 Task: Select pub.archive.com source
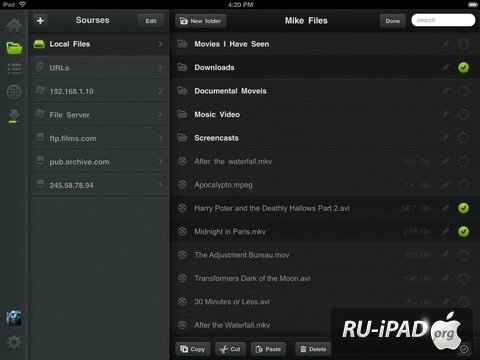point(99,162)
